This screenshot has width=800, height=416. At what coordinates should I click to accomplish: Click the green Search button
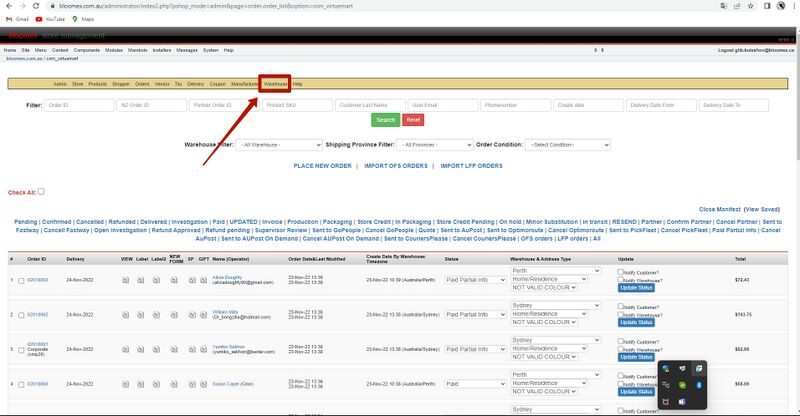click(386, 120)
